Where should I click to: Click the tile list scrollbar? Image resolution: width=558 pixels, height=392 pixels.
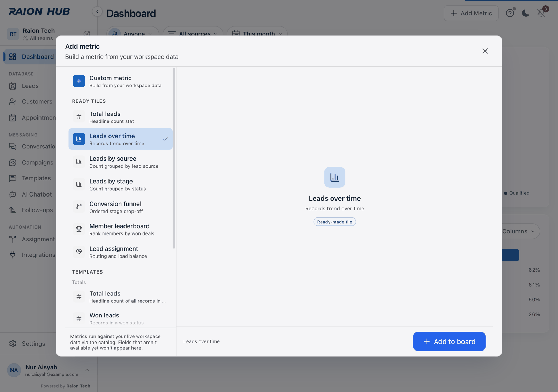point(174,159)
